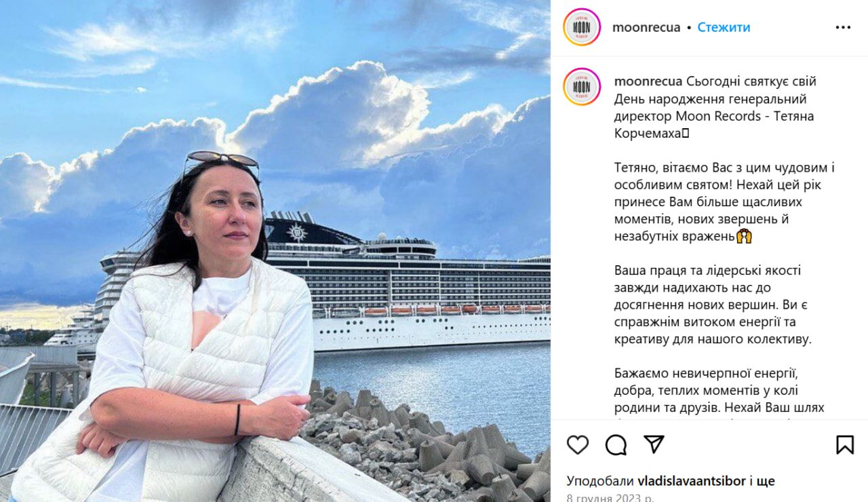This screenshot has height=502, width=868.
Task: Open the moonrecua profile from the header username
Action: tap(646, 28)
